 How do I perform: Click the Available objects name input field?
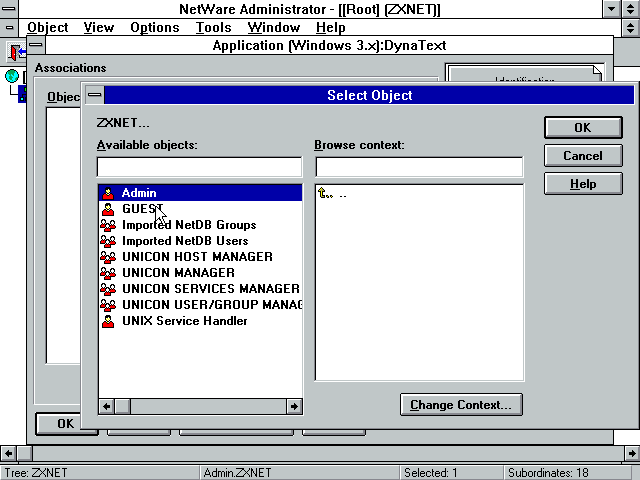click(200, 167)
